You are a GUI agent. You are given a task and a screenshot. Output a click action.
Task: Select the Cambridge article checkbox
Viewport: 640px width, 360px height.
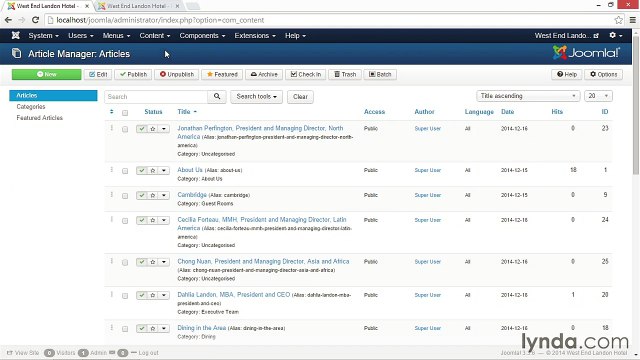click(x=125, y=196)
